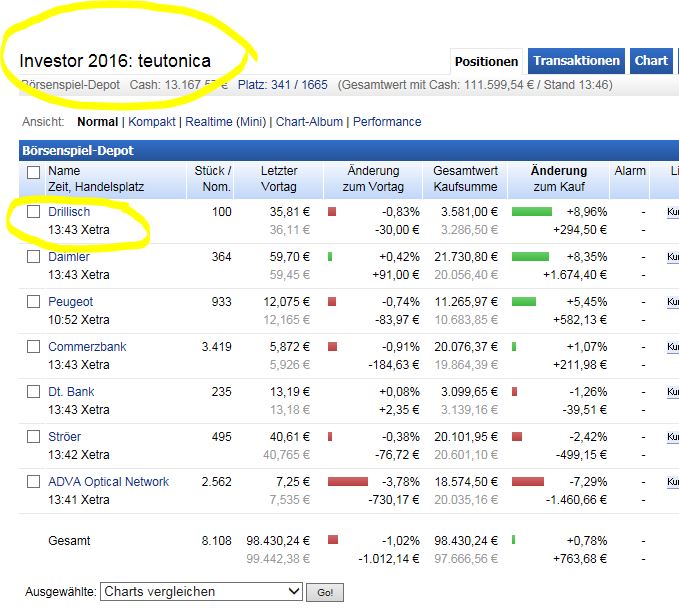This screenshot has width=679, height=609.
Task: Click Drillisch's red -0,83% daily indicator
Action: click(x=332, y=211)
